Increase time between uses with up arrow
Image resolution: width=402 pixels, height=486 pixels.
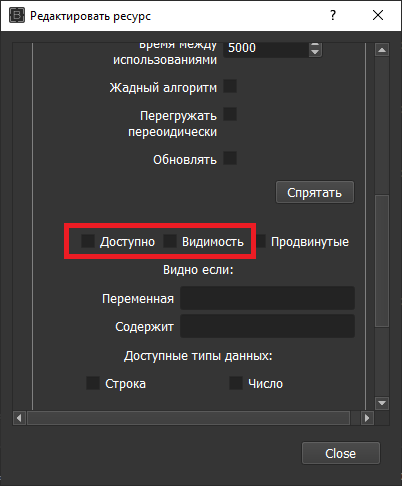click(x=315, y=45)
